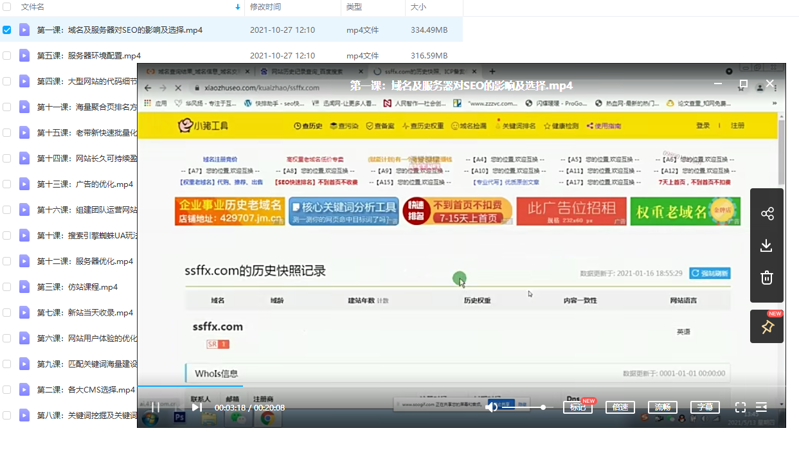Screen dimensions: 799x469
Task: Click the video file icon of 第八课
Action: tap(24, 415)
